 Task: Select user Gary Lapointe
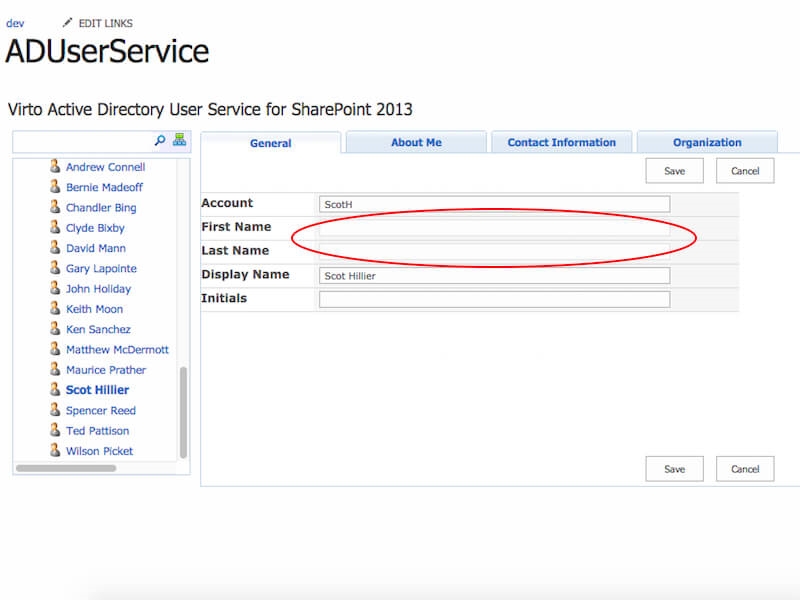(x=101, y=268)
